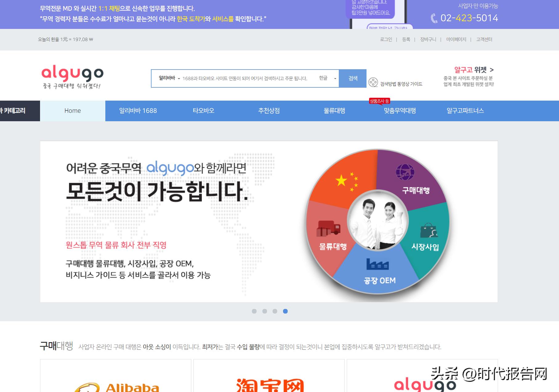559x392 pixels.
Task: Open the 알구고 위젯 link
Action: 474,70
